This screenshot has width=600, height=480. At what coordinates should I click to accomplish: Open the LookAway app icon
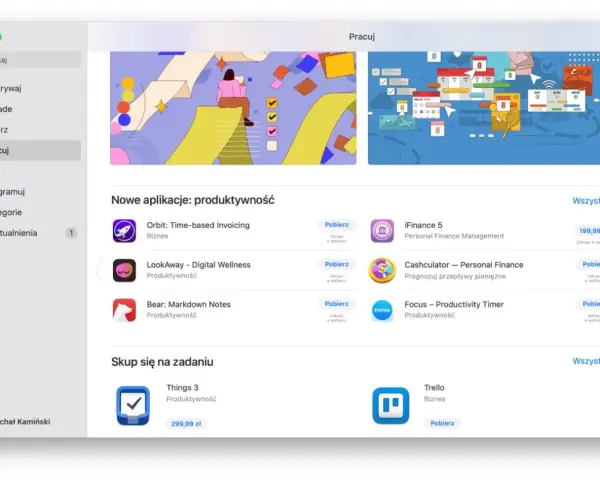[124, 270]
